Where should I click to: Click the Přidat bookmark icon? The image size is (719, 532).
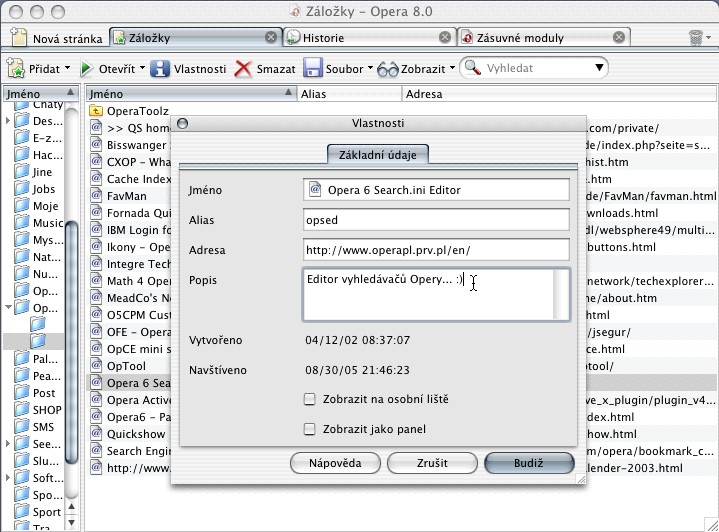(16, 69)
